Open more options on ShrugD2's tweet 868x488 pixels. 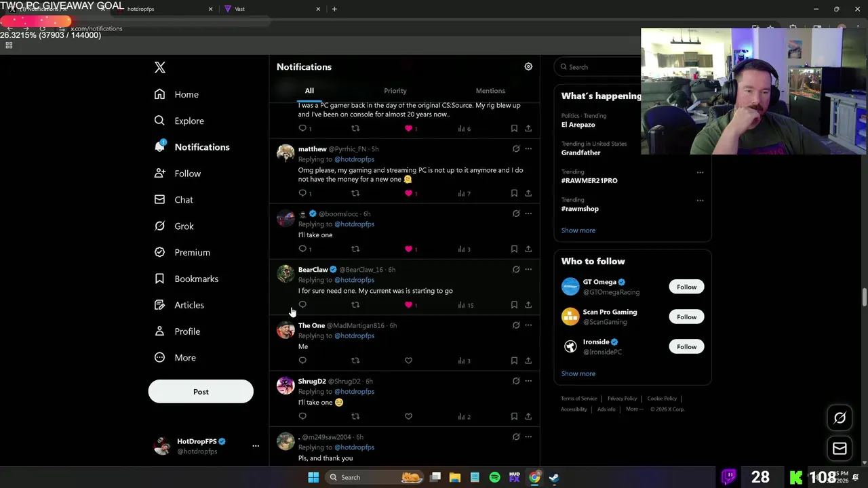pos(528,381)
